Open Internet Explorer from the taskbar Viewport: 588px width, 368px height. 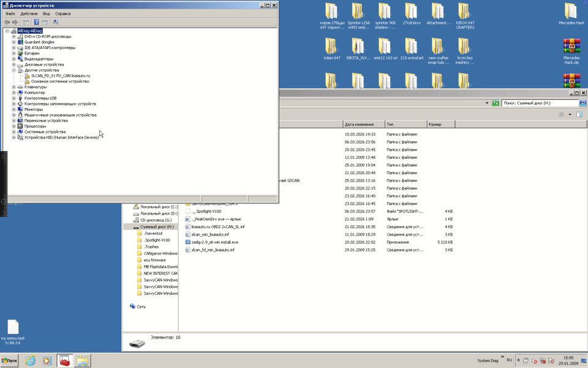30,361
